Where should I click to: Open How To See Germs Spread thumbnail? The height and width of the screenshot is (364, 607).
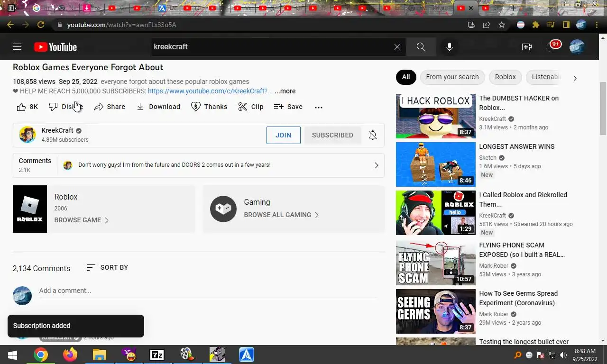(436, 311)
